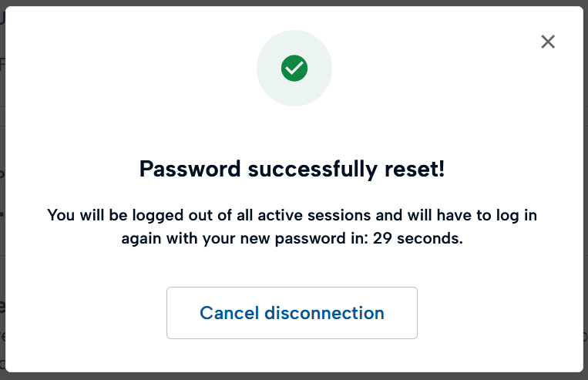Click the "Password successfully reset!" heading
Image resolution: width=588 pixels, height=380 pixels.
click(x=291, y=169)
